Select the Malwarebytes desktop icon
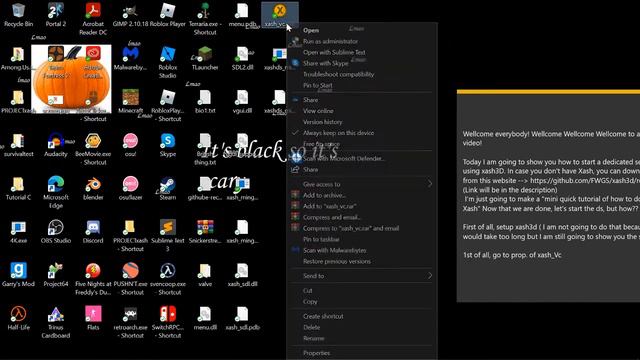The width and height of the screenshot is (640, 360). point(130,58)
